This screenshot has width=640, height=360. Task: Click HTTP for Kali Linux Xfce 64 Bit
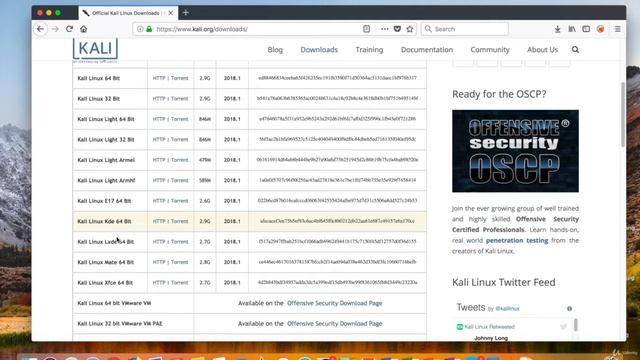(x=159, y=282)
